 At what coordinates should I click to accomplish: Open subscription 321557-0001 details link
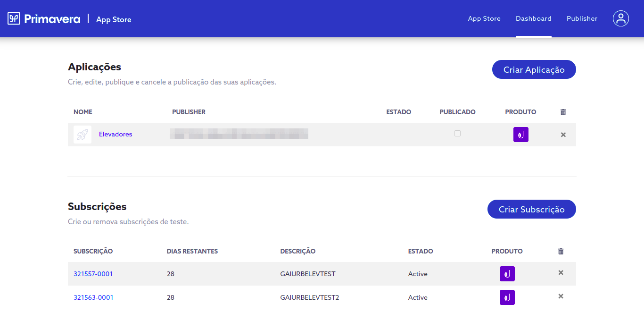(x=93, y=273)
